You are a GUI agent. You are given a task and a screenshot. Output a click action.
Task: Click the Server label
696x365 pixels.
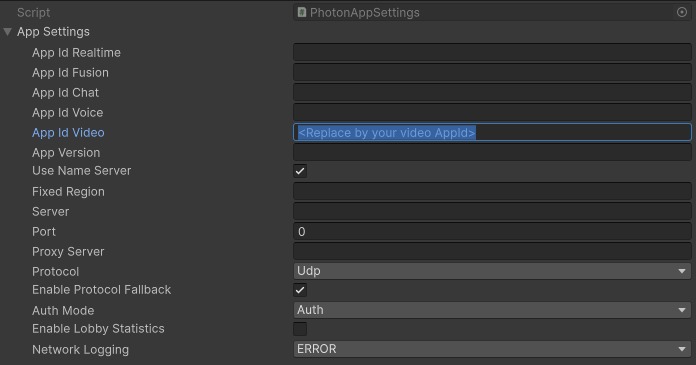point(51,212)
